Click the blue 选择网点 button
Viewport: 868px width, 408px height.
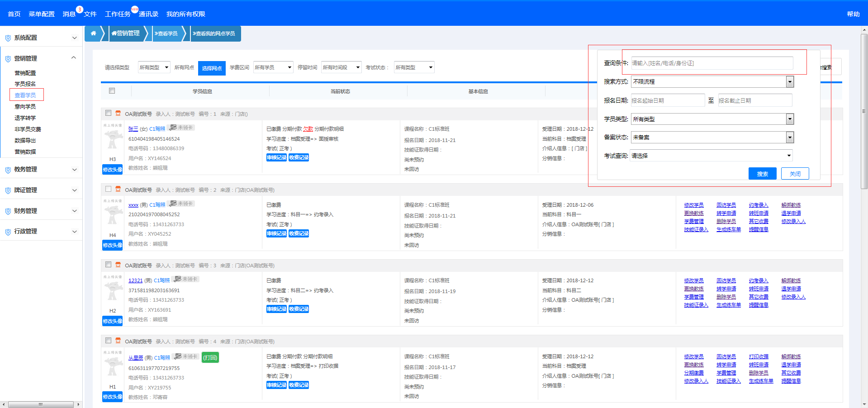click(x=212, y=68)
